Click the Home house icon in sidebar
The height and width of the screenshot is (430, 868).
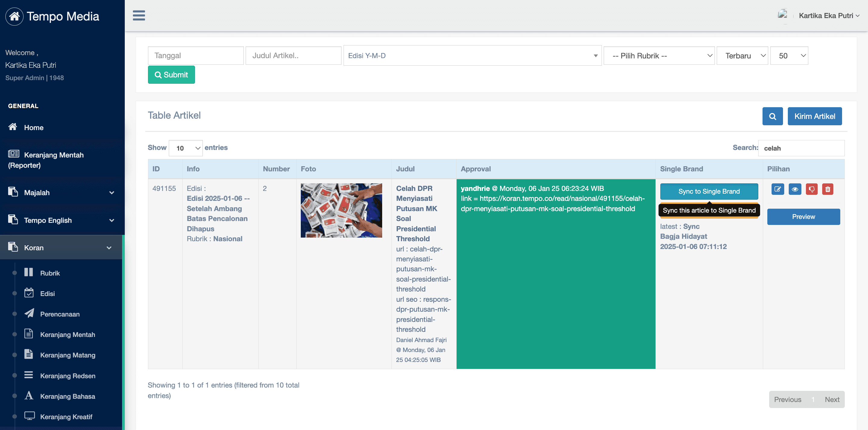(x=13, y=126)
